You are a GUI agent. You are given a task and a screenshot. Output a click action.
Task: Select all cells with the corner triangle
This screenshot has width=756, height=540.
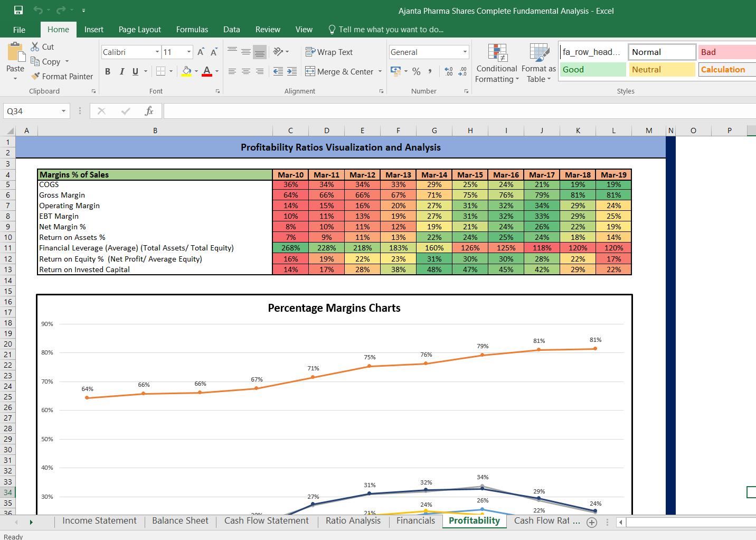pyautogui.click(x=10, y=131)
